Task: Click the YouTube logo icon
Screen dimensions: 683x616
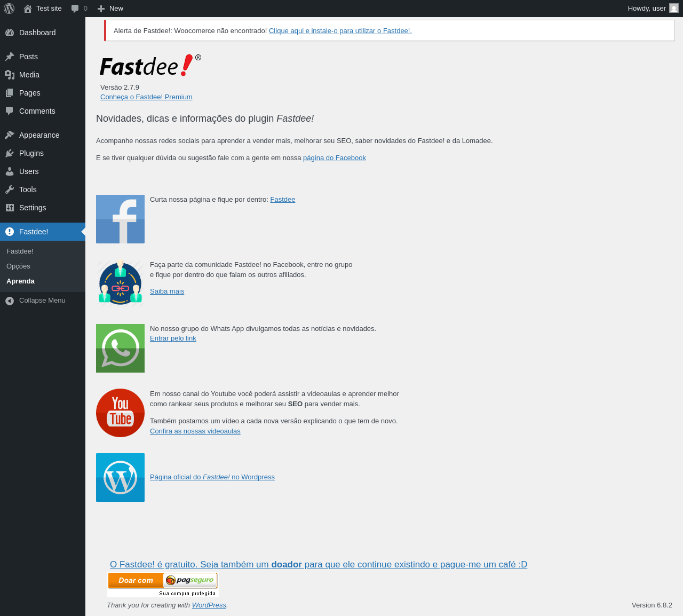Action: pyautogui.click(x=120, y=413)
